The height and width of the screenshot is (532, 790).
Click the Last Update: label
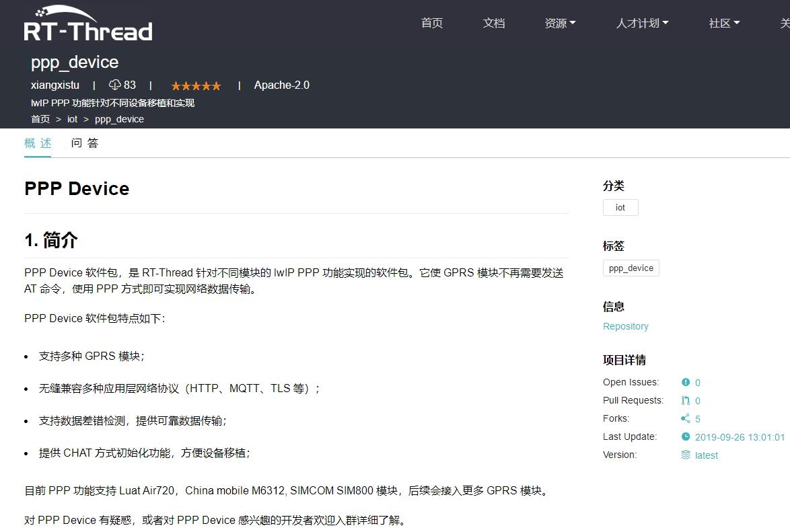click(630, 436)
